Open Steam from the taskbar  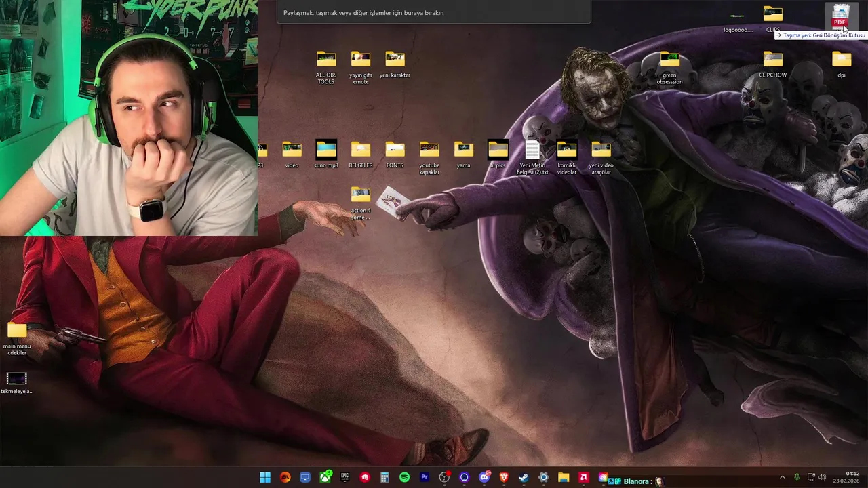(x=524, y=477)
